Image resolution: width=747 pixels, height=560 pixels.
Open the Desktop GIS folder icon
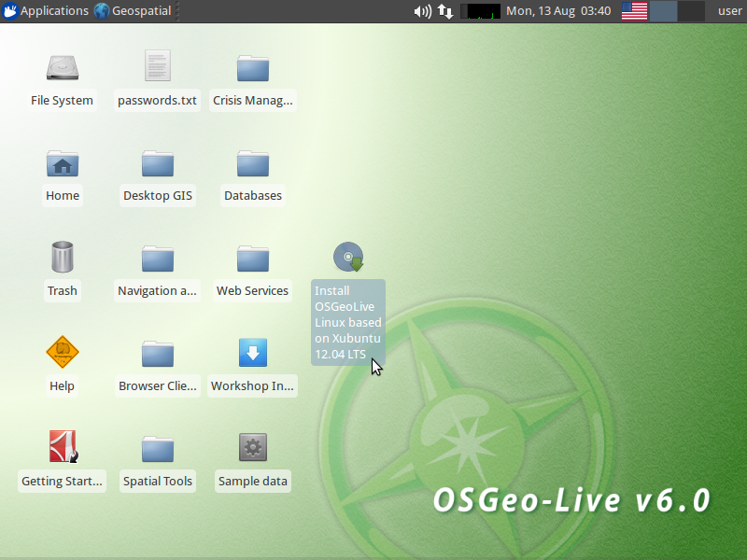tap(158, 163)
